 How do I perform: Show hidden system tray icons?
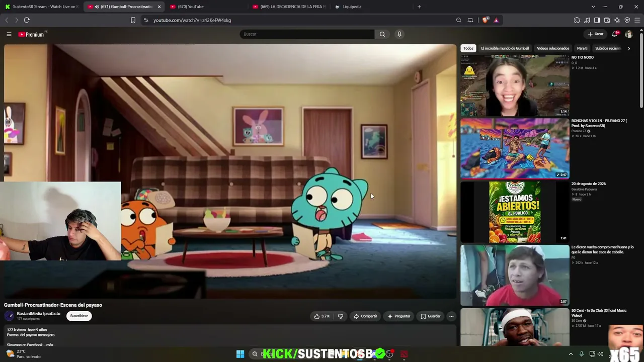coord(571,354)
